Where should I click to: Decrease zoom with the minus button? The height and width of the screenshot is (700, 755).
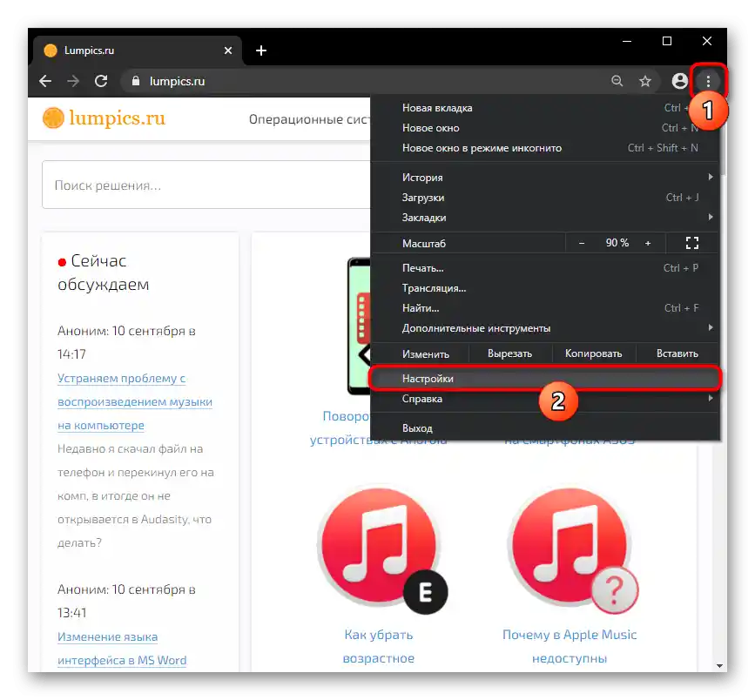pyautogui.click(x=582, y=243)
